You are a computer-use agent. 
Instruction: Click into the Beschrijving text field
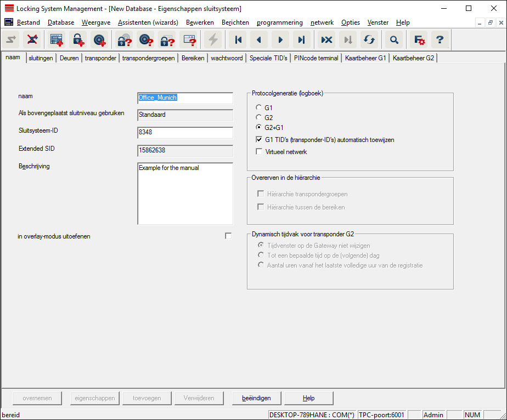click(x=185, y=193)
